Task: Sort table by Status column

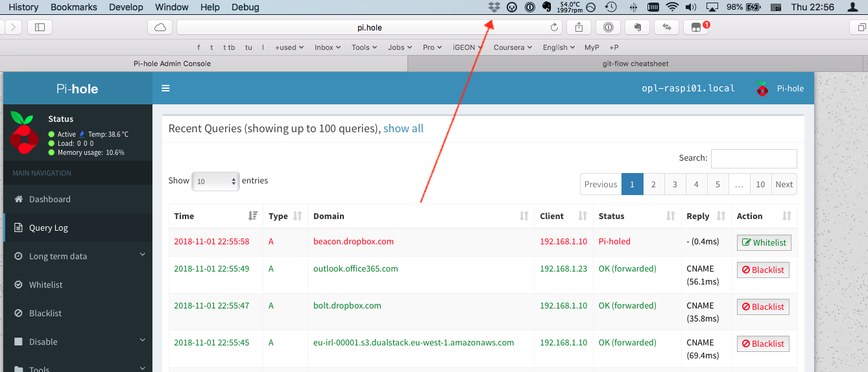Action: [637, 216]
